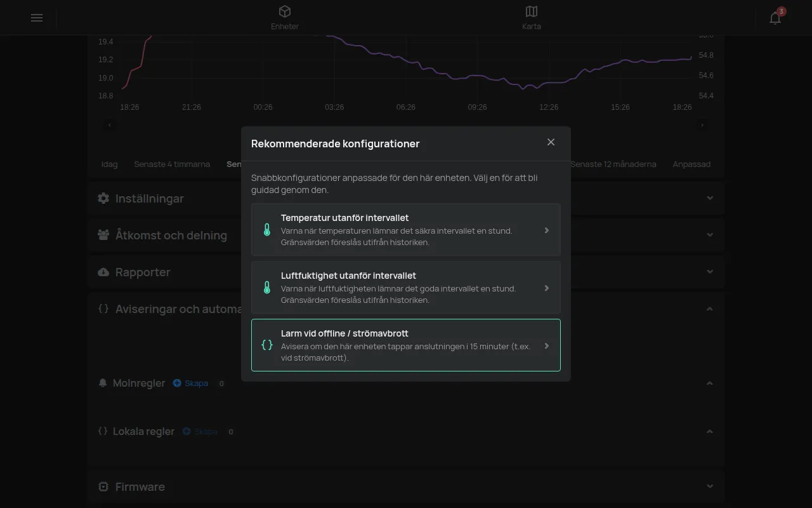Screen dimensions: 812x508
Task: Click the cloud download icon beside Rapporter
Action: [x=103, y=272]
